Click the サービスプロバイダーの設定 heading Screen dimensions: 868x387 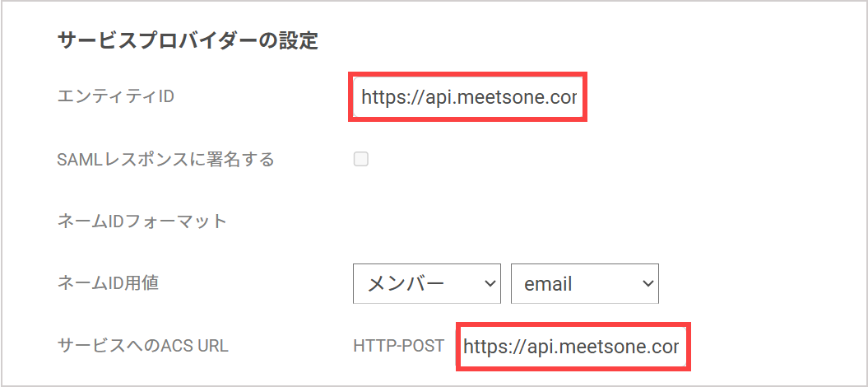tap(188, 41)
